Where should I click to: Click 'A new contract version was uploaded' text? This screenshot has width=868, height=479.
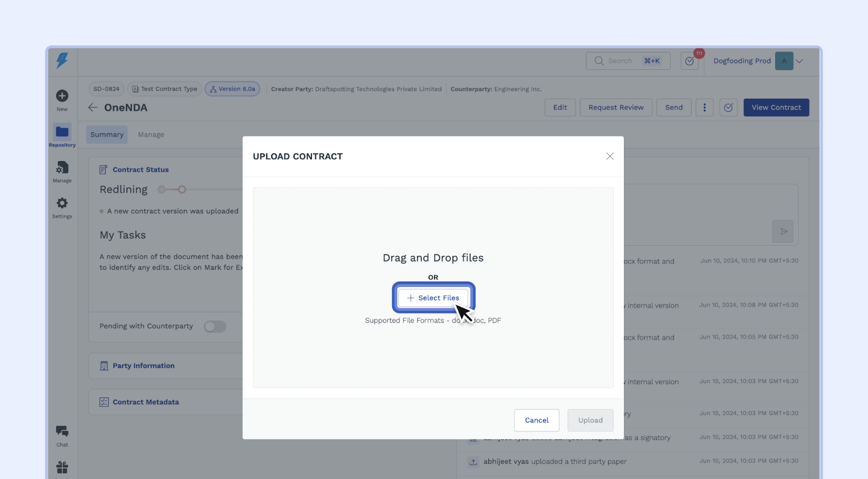pyautogui.click(x=173, y=211)
